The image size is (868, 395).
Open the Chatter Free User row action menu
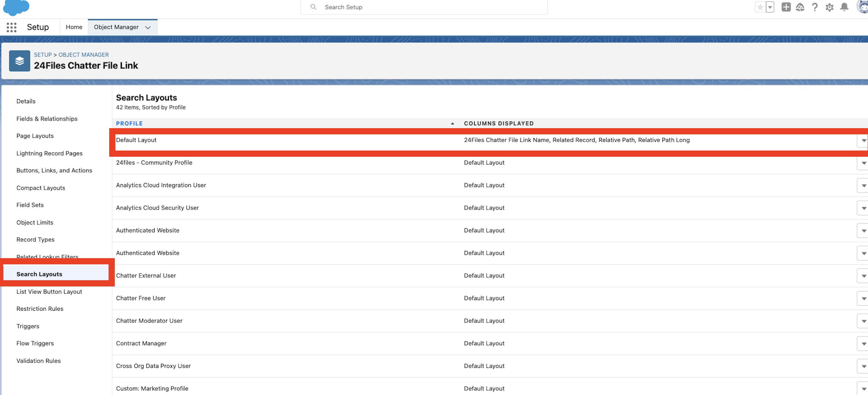tap(864, 298)
